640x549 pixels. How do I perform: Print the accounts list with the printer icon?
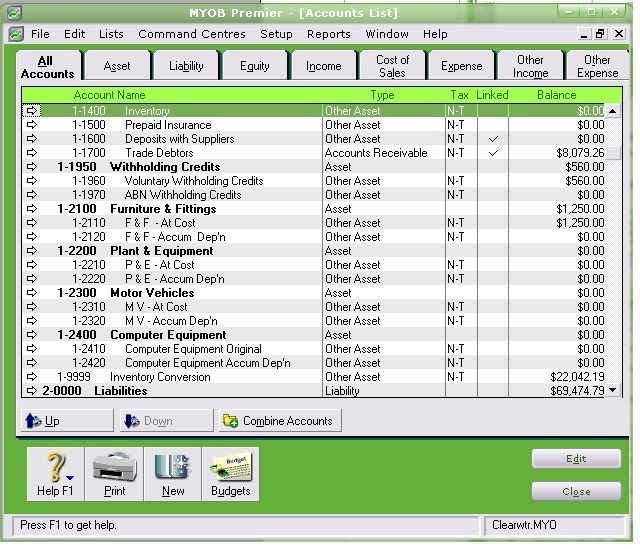114,474
